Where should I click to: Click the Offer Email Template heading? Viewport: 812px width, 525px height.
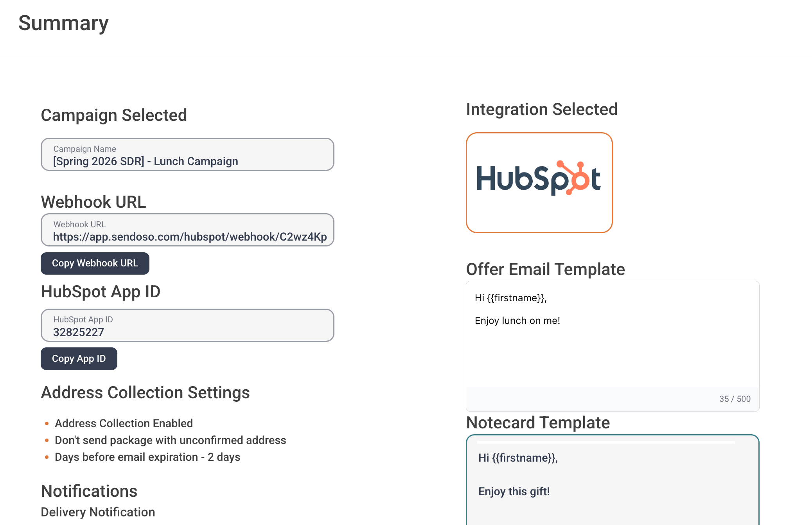[x=546, y=270]
